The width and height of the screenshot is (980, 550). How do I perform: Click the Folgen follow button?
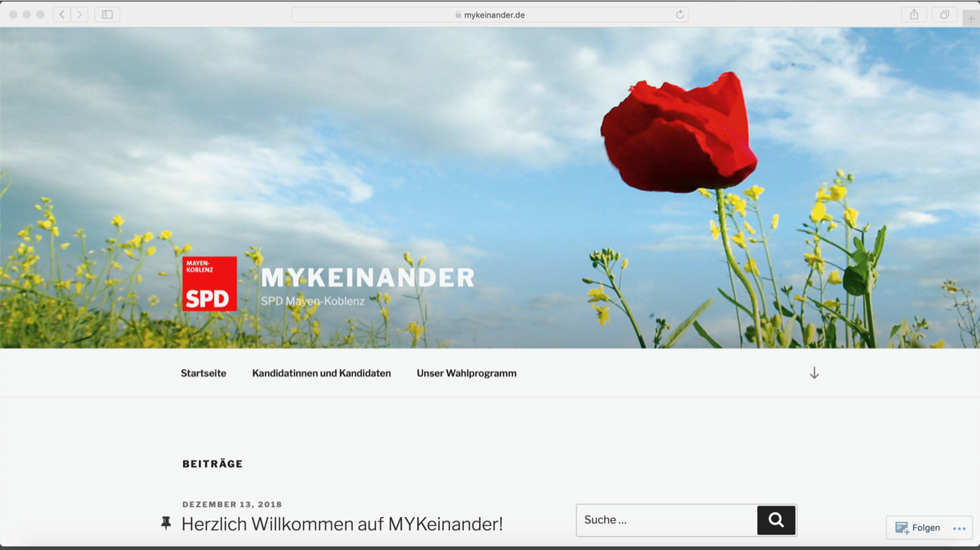917,528
